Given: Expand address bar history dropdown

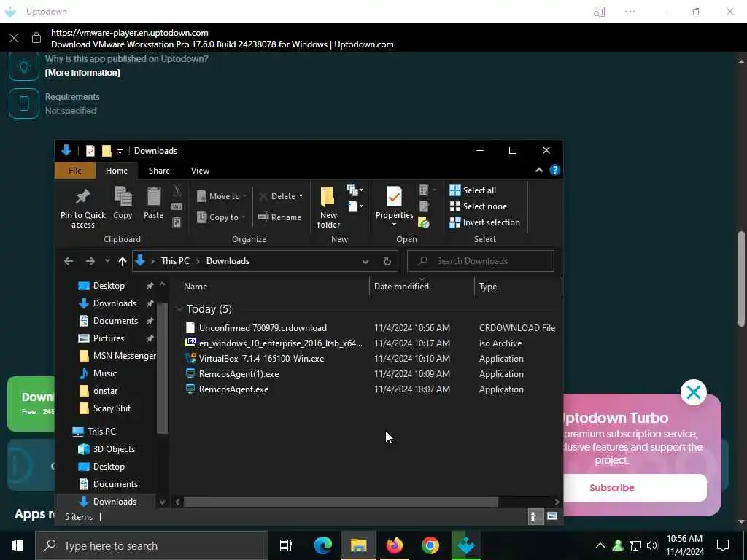Looking at the screenshot, I should pos(365,262).
